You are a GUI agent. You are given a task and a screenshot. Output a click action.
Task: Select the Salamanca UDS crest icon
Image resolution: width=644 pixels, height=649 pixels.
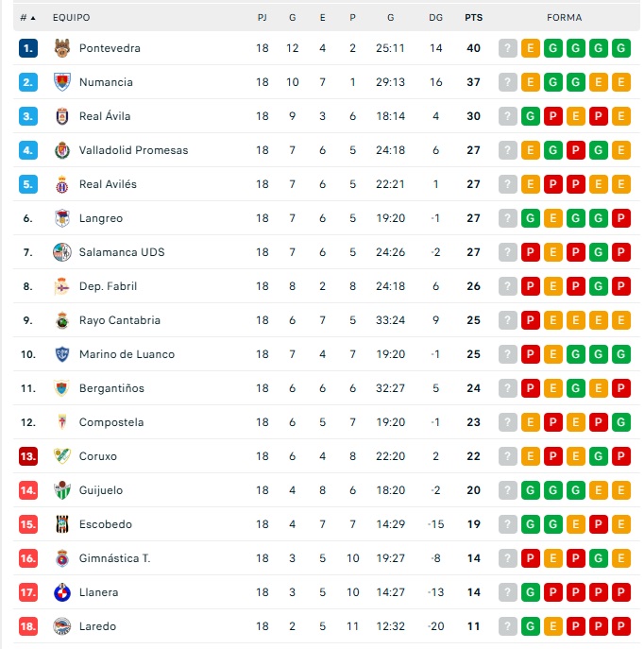tap(61, 252)
